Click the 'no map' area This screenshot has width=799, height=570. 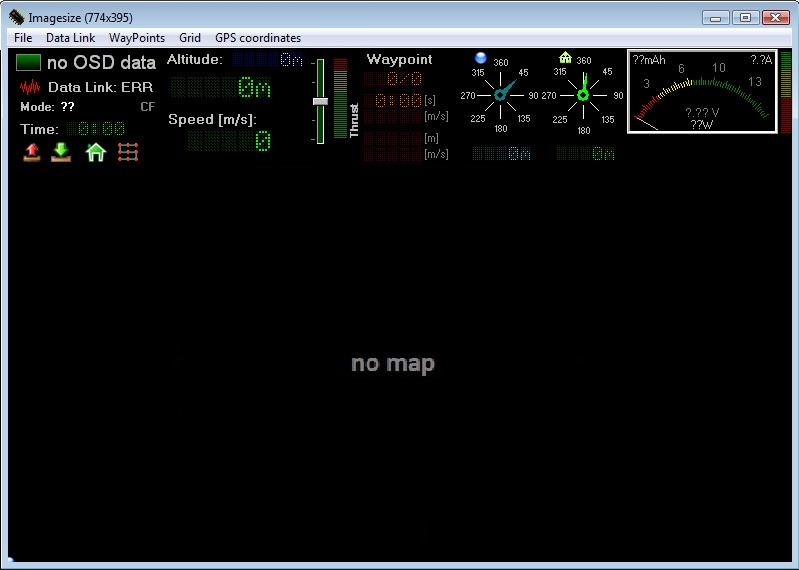pyautogui.click(x=393, y=364)
